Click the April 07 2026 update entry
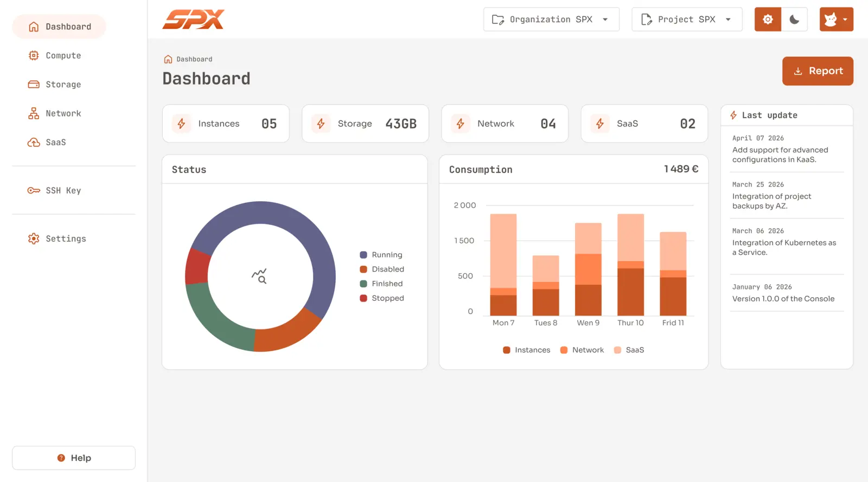868x482 pixels. pyautogui.click(x=787, y=149)
